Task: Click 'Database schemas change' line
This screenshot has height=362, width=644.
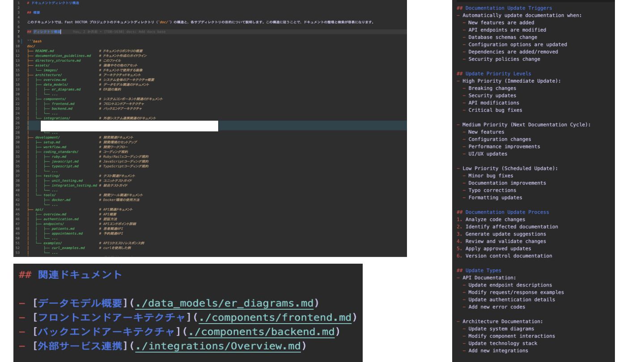Action: point(503,37)
